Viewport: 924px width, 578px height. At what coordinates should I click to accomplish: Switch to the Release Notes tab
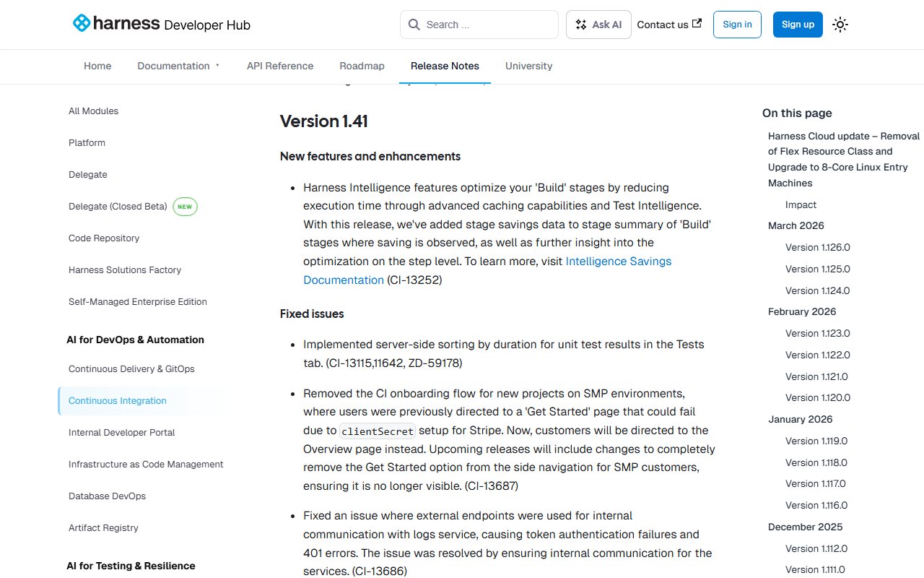[x=445, y=66]
